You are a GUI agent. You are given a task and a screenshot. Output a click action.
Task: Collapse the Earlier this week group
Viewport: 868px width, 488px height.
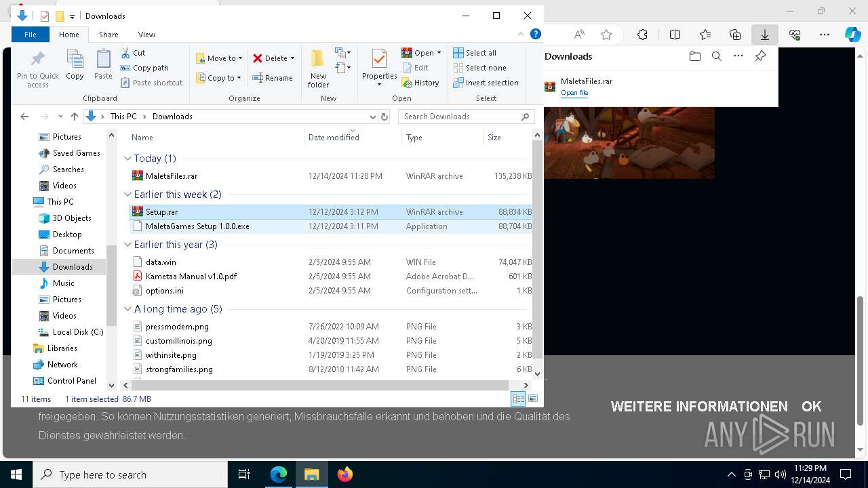click(127, 195)
